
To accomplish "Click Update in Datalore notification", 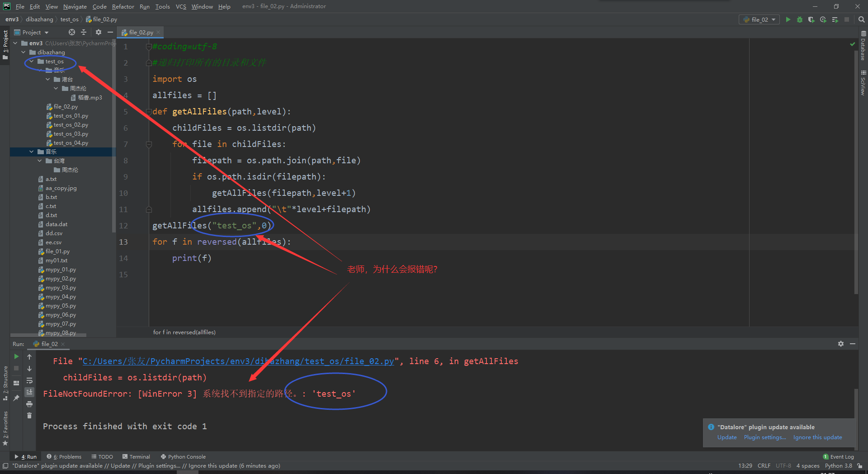I will click(727, 437).
